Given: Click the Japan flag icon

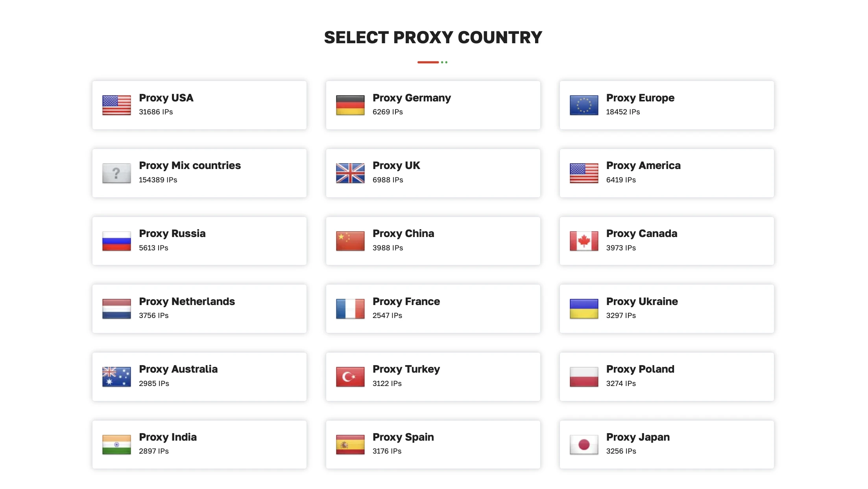Looking at the screenshot, I should tap(584, 445).
